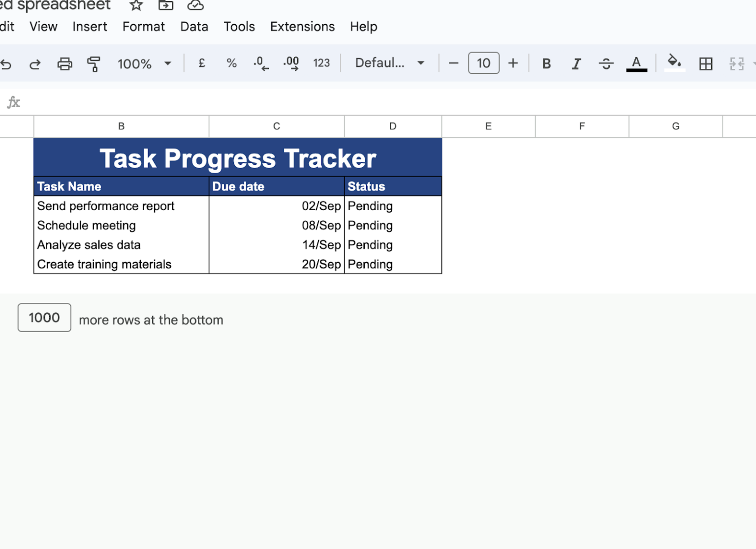
Task: Click the Print icon
Action: click(x=64, y=64)
